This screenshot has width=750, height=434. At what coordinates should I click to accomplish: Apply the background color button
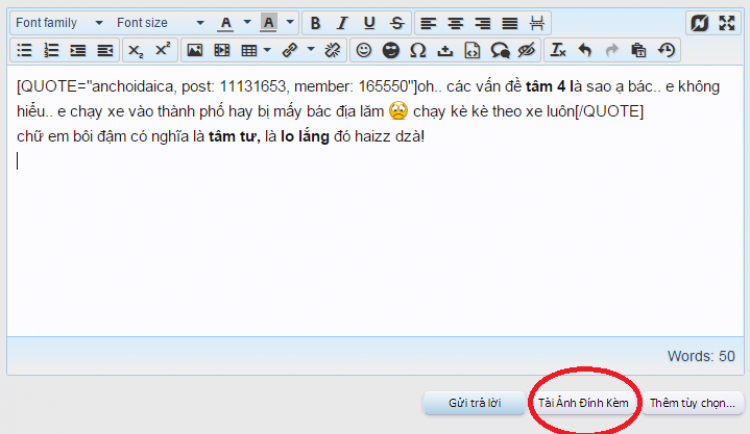[x=268, y=23]
